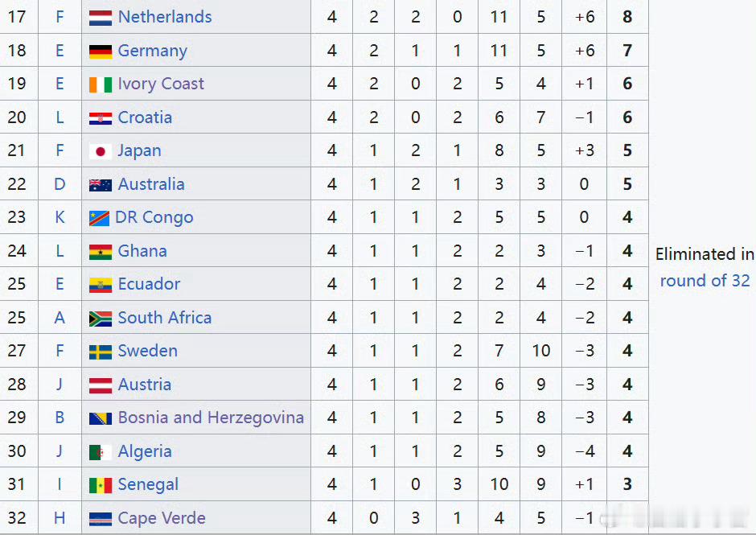Click the Netherlands flag icon
Image resolution: width=756 pixels, height=535 pixels.
click(x=101, y=18)
